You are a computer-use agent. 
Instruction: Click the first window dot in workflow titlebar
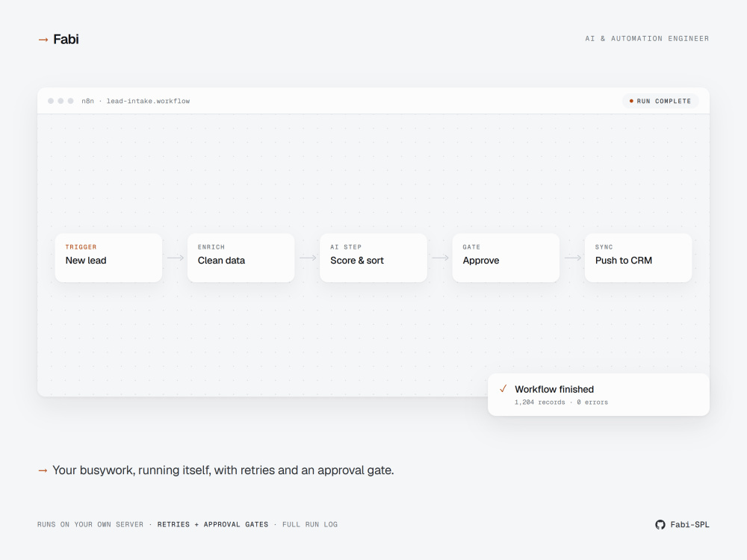click(51, 101)
